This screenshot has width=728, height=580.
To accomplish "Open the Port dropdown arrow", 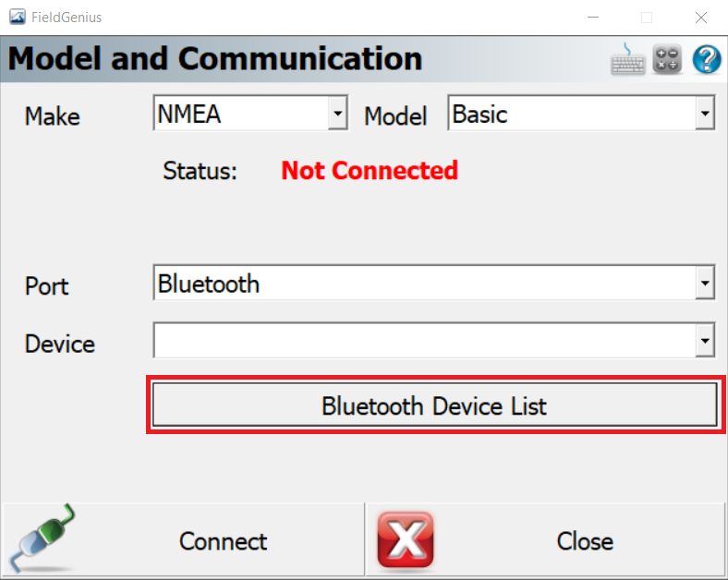I will pos(705,283).
